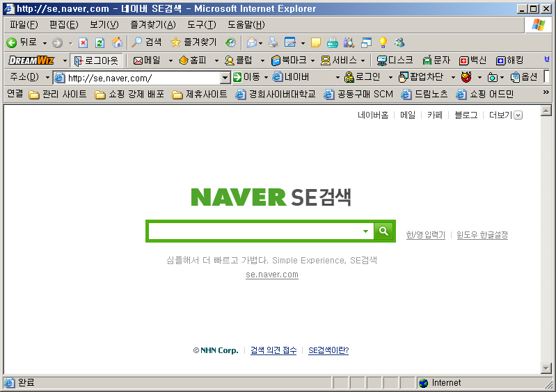The width and height of the screenshot is (556, 392).
Task: Open the Search (검색) toolbar button
Action: tap(146, 42)
